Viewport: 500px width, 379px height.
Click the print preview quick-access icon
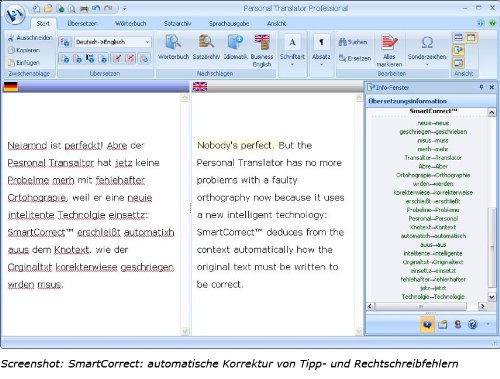72,8
